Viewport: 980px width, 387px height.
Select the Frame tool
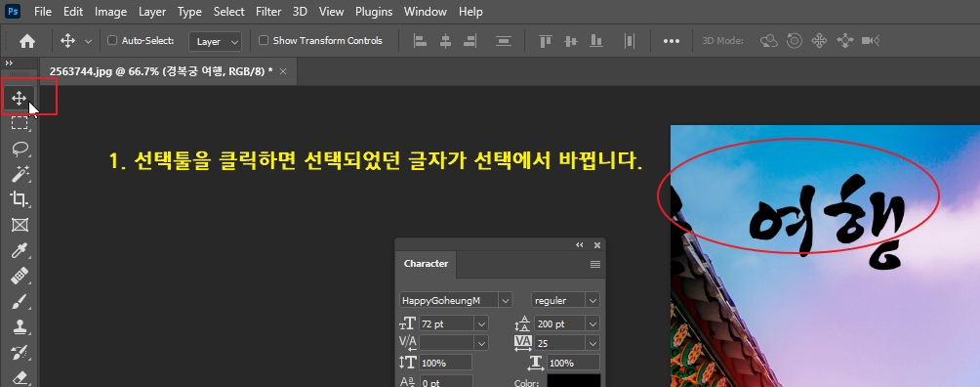pos(20,225)
